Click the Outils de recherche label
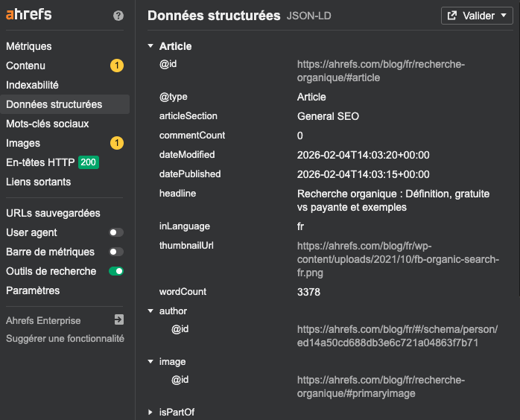Screen dimensions: 520x420 (x=51, y=271)
